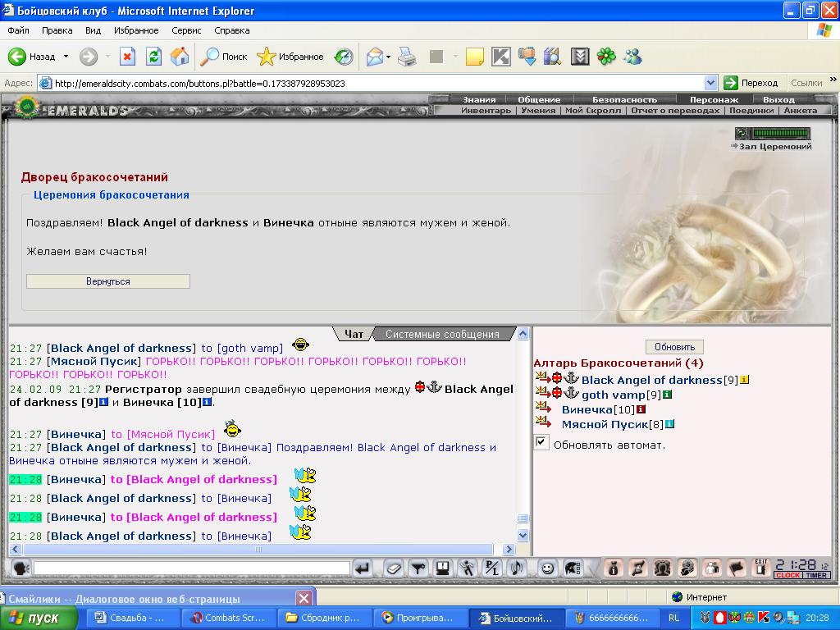This screenshot has width=840, height=630.
Task: Expand the Ссылки links chevron
Action: pos(833,80)
